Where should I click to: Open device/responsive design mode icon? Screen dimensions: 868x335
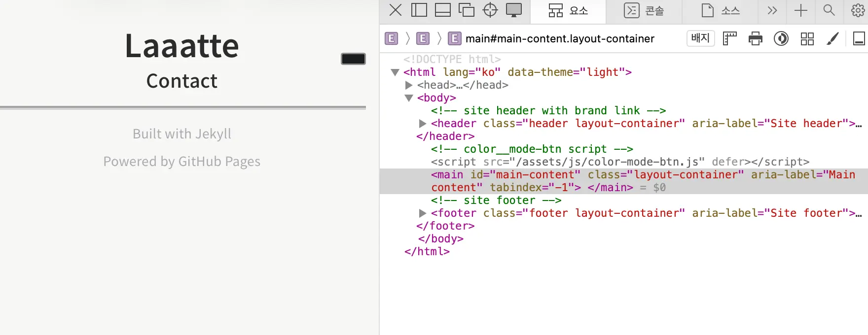tap(514, 10)
